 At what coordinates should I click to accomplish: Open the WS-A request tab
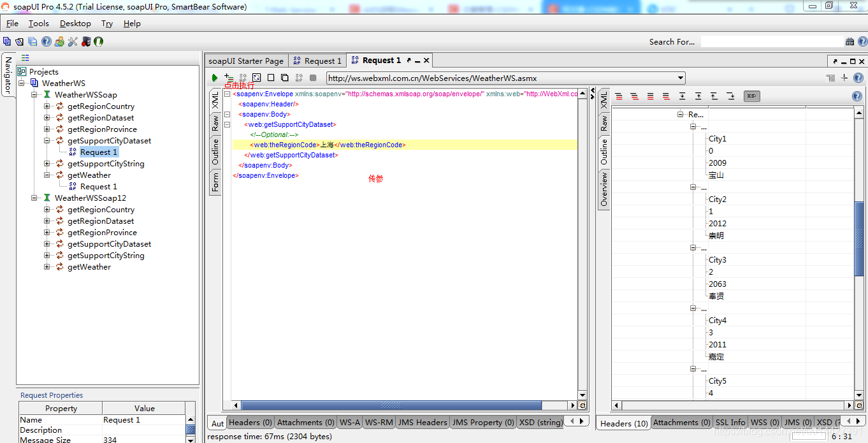tap(350, 422)
